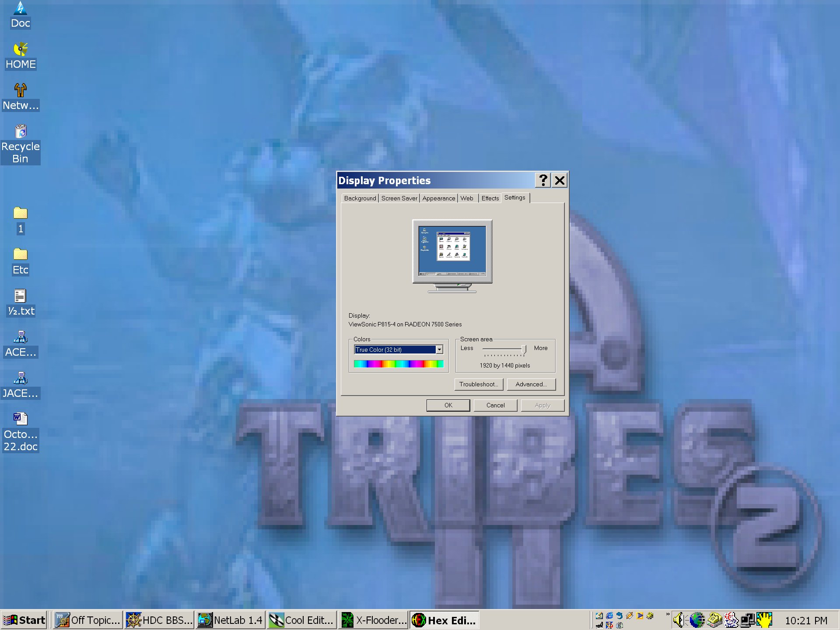Click the yellow phone quick launch icon

click(x=650, y=616)
